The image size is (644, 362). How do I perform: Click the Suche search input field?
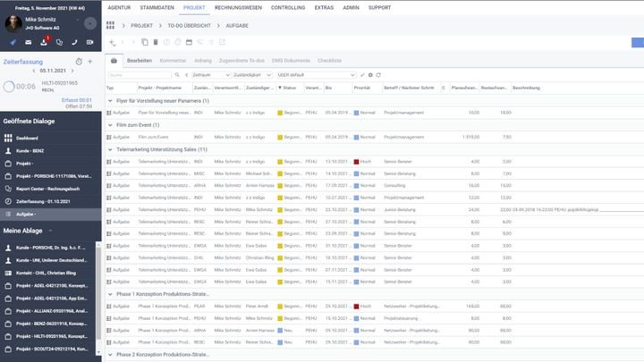[x=132, y=74]
